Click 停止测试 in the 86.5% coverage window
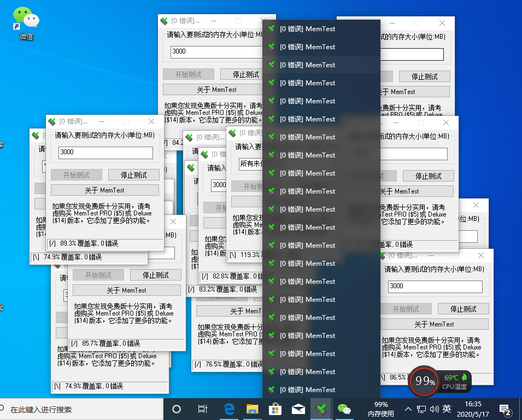Image resolution: width=522 pixels, height=420 pixels. click(x=463, y=309)
